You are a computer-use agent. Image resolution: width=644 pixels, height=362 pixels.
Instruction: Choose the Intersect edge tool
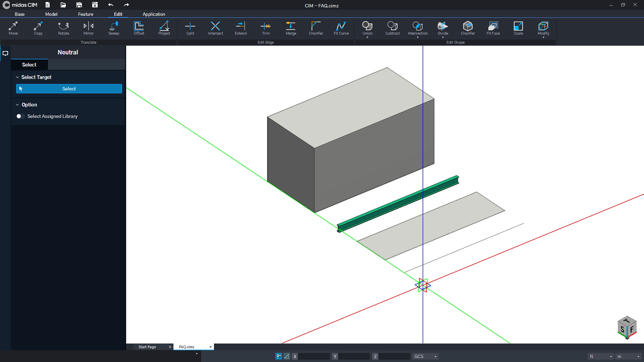click(x=215, y=28)
